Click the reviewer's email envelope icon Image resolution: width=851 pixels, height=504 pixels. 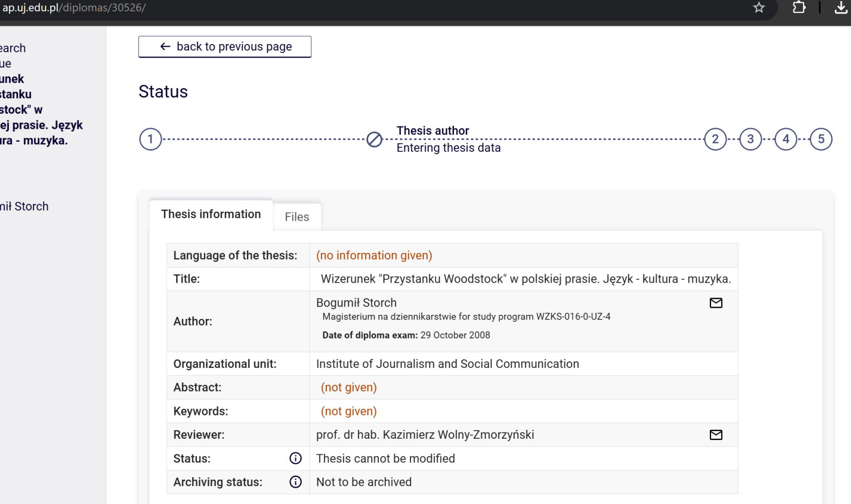[x=715, y=435]
